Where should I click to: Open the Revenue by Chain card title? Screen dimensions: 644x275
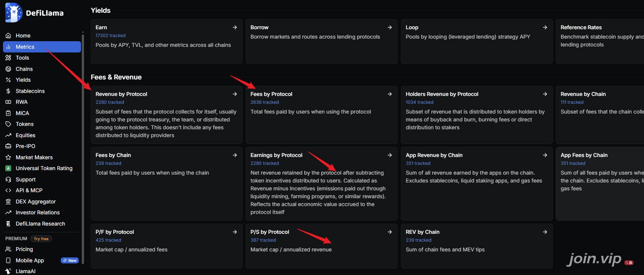click(583, 94)
